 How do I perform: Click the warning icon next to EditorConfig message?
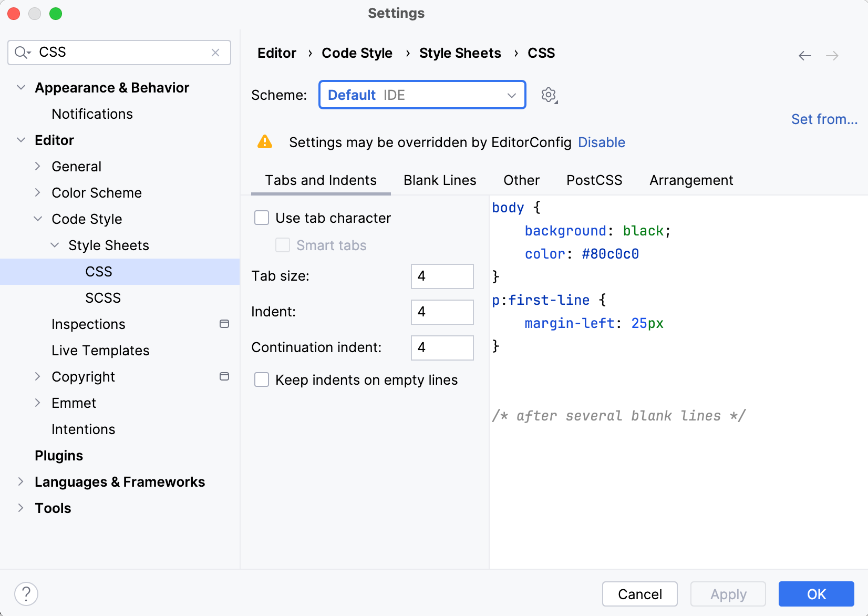click(265, 142)
